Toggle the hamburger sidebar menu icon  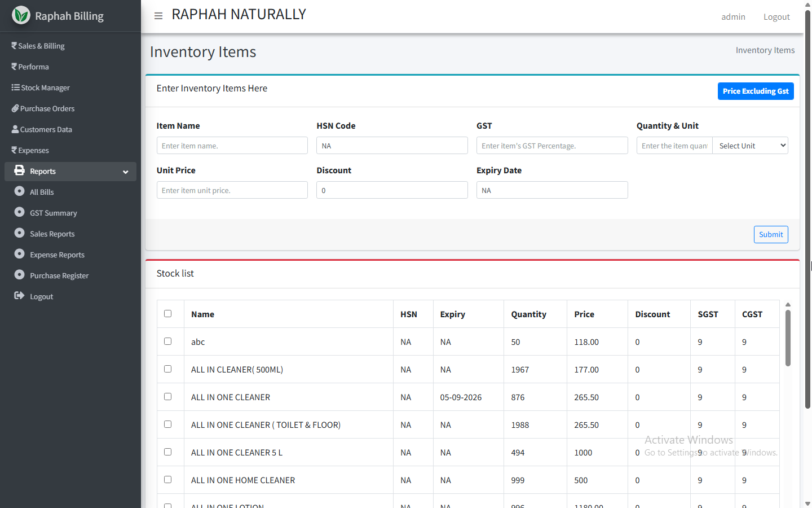click(x=158, y=16)
